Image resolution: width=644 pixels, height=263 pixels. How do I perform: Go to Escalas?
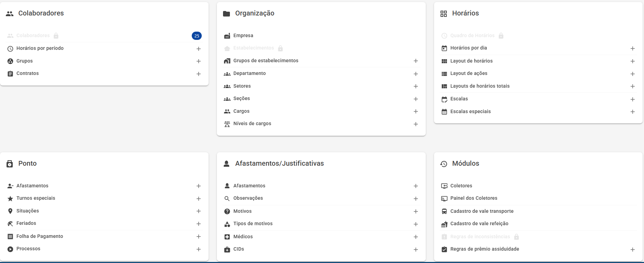pos(459,99)
